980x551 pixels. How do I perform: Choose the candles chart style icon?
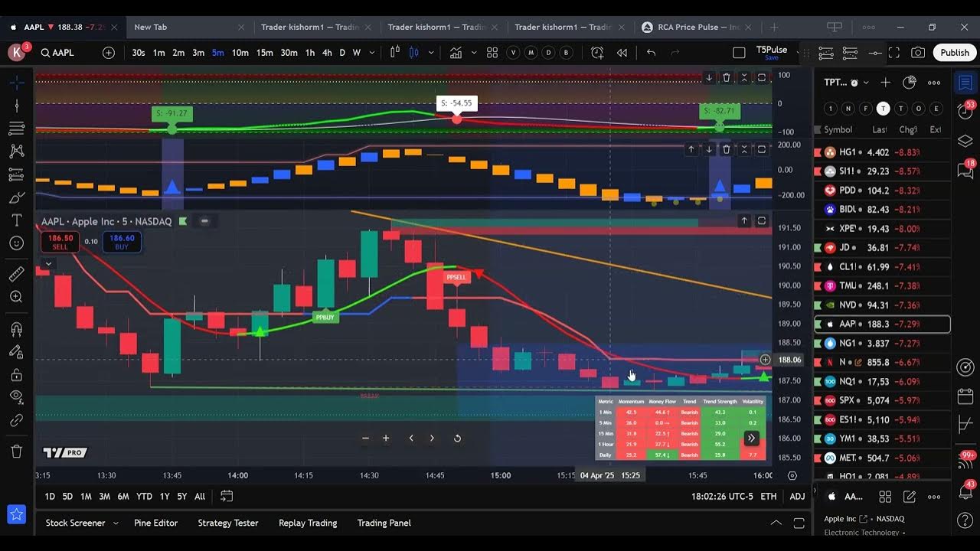[414, 53]
